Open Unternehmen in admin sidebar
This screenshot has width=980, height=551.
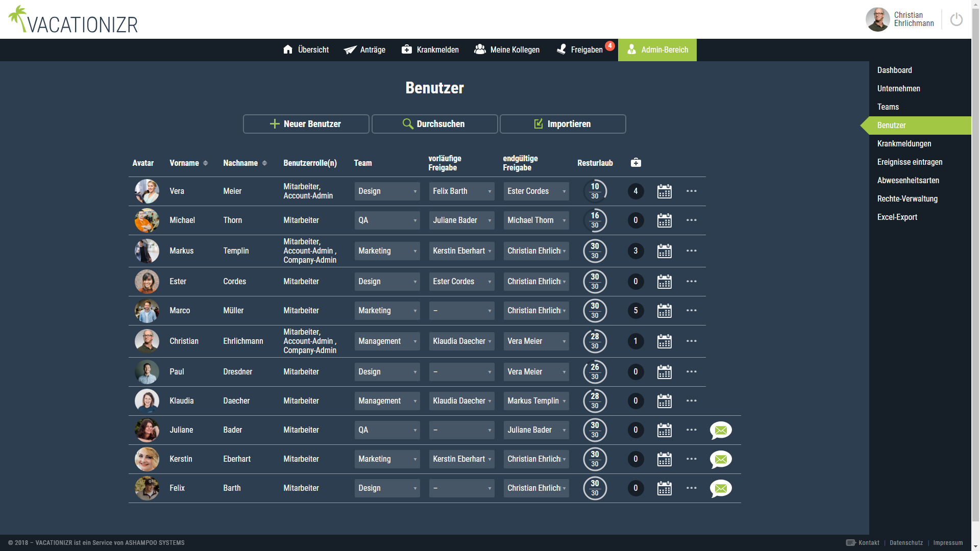pyautogui.click(x=898, y=89)
